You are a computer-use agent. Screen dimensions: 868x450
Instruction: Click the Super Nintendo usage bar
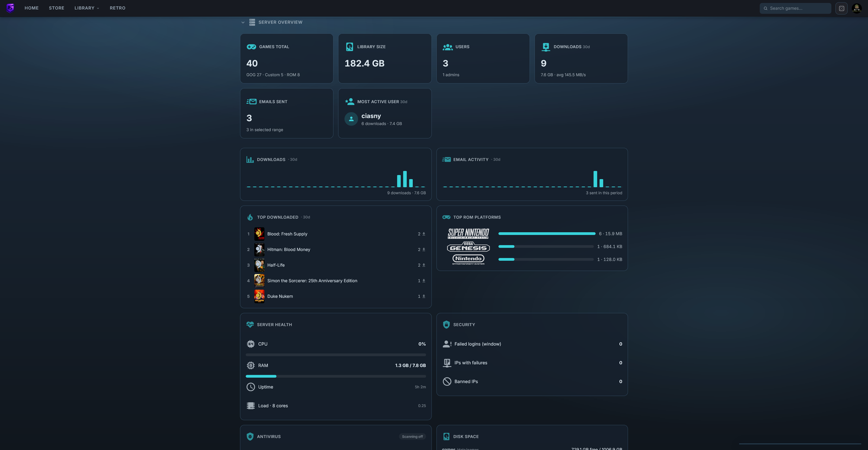coord(546,234)
